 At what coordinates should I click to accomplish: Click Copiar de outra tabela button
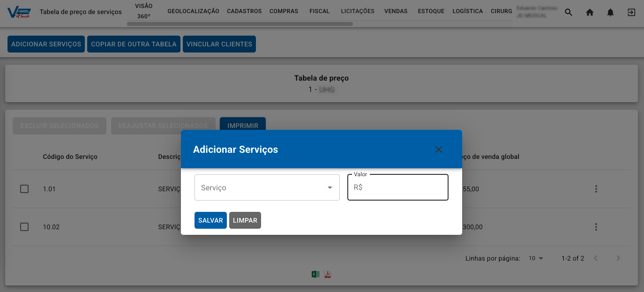[134, 44]
